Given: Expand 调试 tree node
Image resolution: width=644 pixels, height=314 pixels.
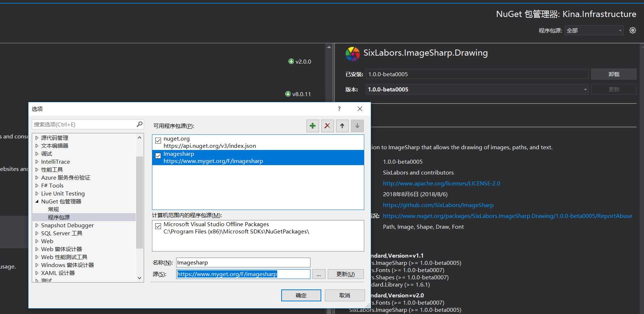Looking at the screenshot, I should [x=37, y=154].
